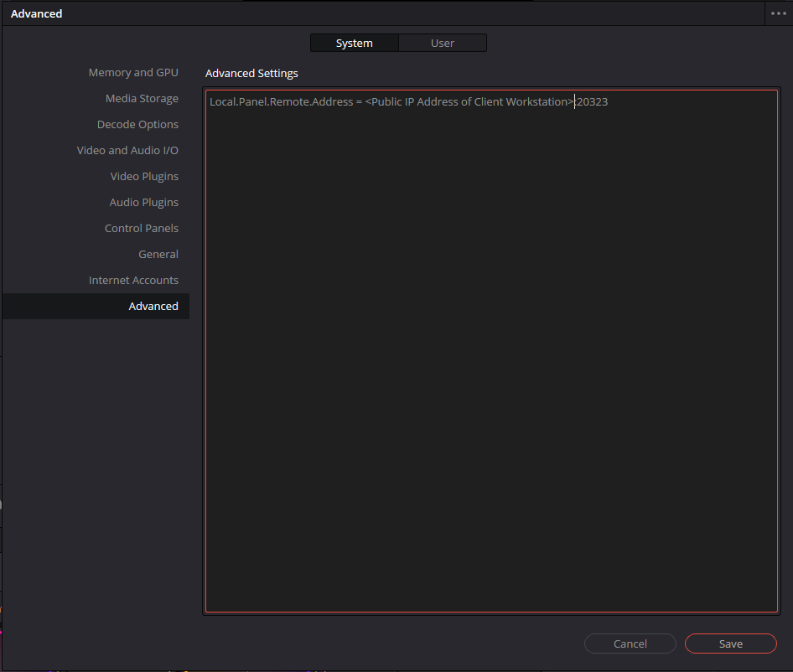Cancel the preferences changes
This screenshot has width=793, height=672.
pyautogui.click(x=630, y=644)
